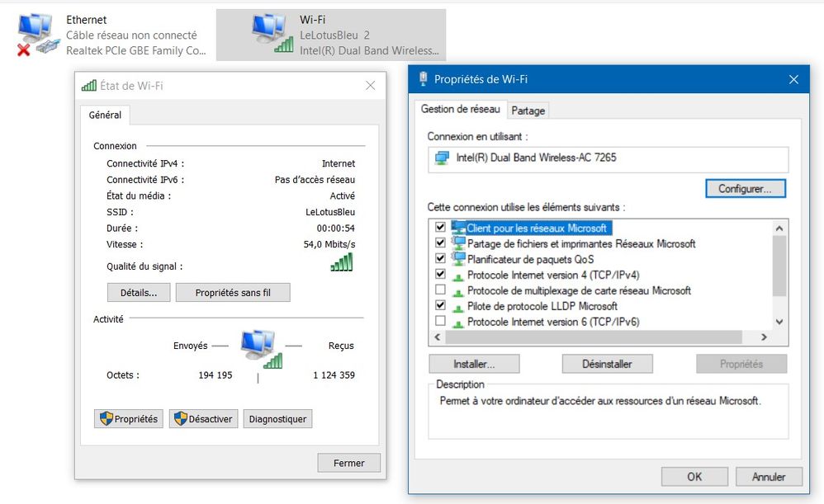This screenshot has height=504, width=824.
Task: Click the signal quality bars icon
Action: 342,263
